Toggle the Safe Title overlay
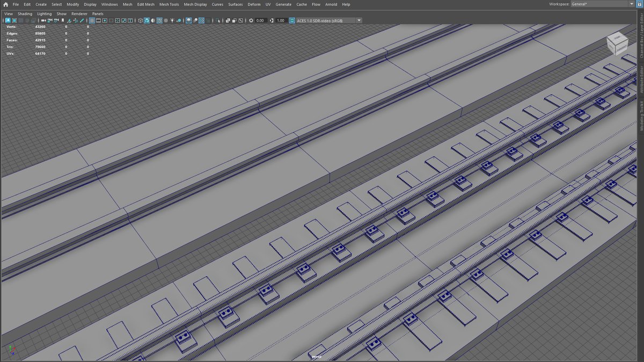 tap(130, 20)
